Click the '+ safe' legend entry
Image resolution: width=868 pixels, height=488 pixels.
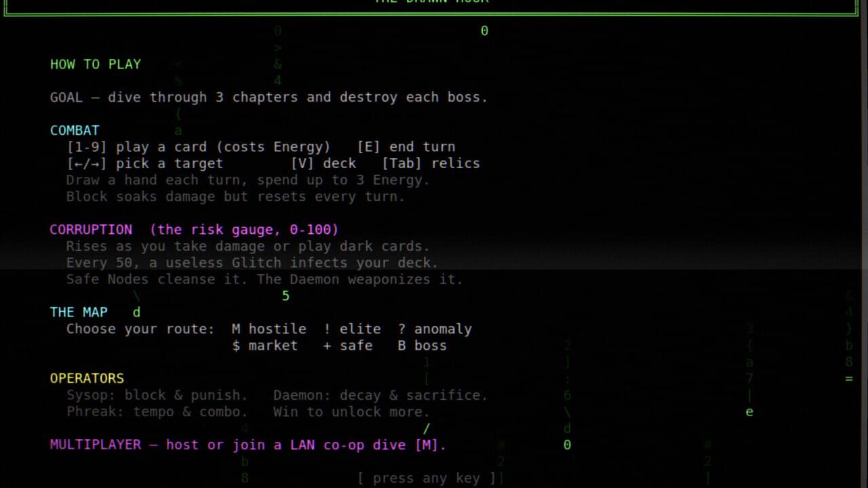pyautogui.click(x=348, y=346)
